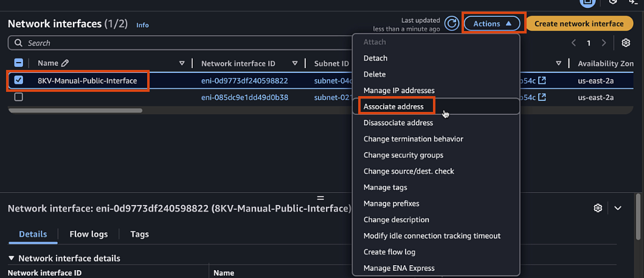Collapse details panel with chevron

coord(618,208)
